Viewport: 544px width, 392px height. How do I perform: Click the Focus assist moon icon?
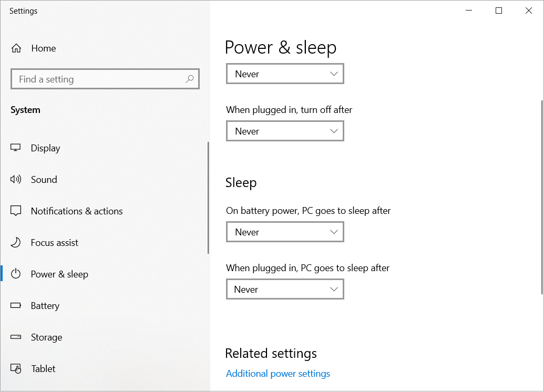(x=16, y=242)
